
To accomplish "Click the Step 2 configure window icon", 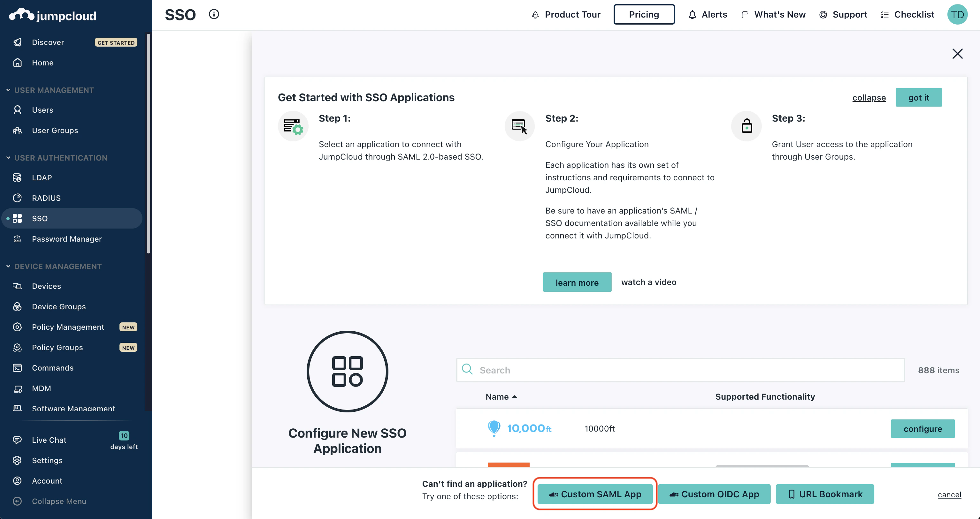I will (519, 126).
